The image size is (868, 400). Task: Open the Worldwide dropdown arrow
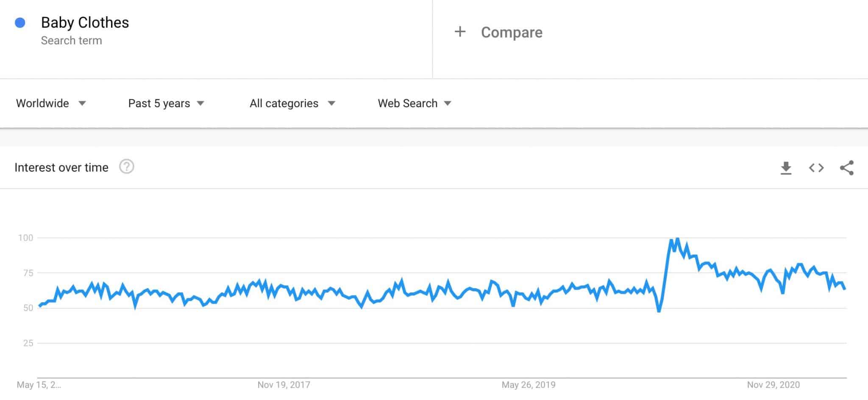pyautogui.click(x=83, y=103)
